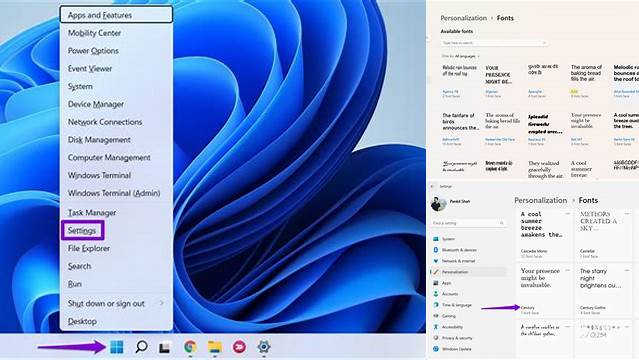Open the Baskerville Old Face font card
Screen dimensions: 639x360
click(502, 130)
